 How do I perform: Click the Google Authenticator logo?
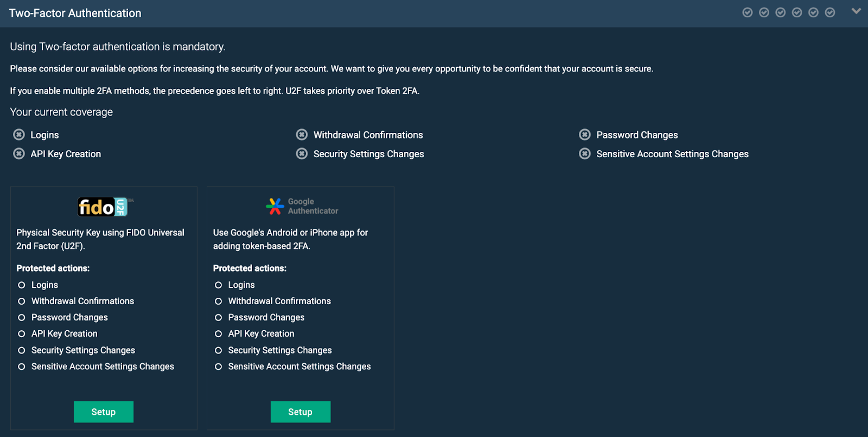[x=302, y=206]
